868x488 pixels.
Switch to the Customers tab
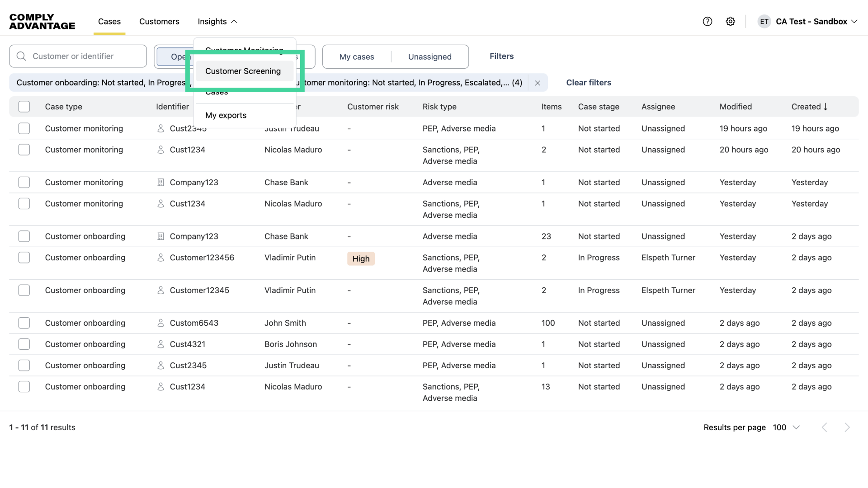159,21
